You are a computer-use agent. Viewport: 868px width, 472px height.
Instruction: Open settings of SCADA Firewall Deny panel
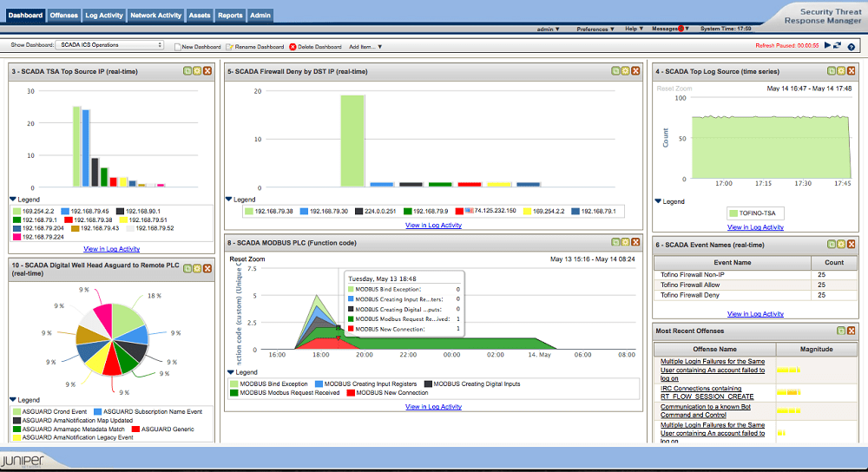626,71
